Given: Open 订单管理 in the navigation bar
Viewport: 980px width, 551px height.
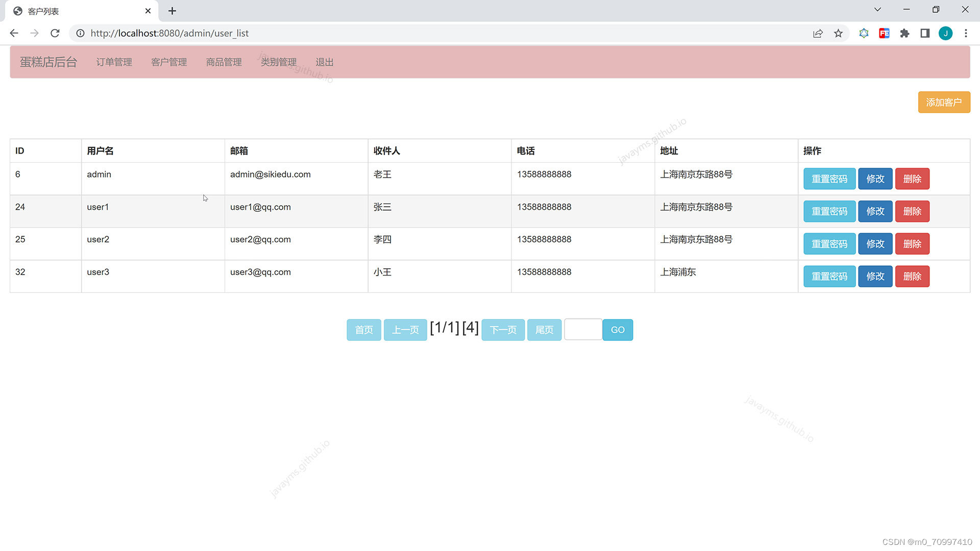Looking at the screenshot, I should [114, 62].
